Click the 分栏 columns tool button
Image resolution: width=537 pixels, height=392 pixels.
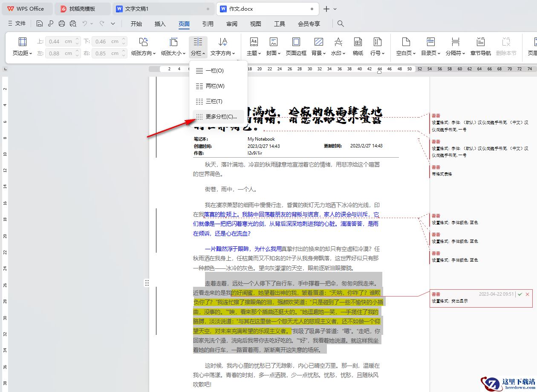point(198,46)
